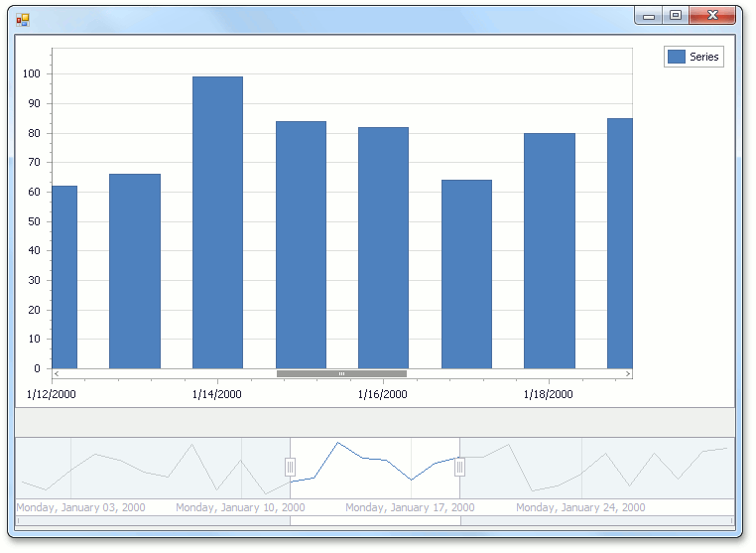756x553 pixels.
Task: Click the highlighted selected range in the range control
Action: coord(375,468)
